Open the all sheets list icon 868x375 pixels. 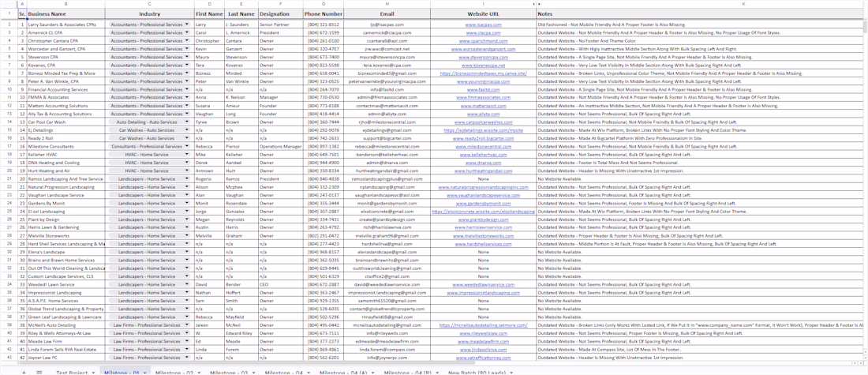coord(39,373)
